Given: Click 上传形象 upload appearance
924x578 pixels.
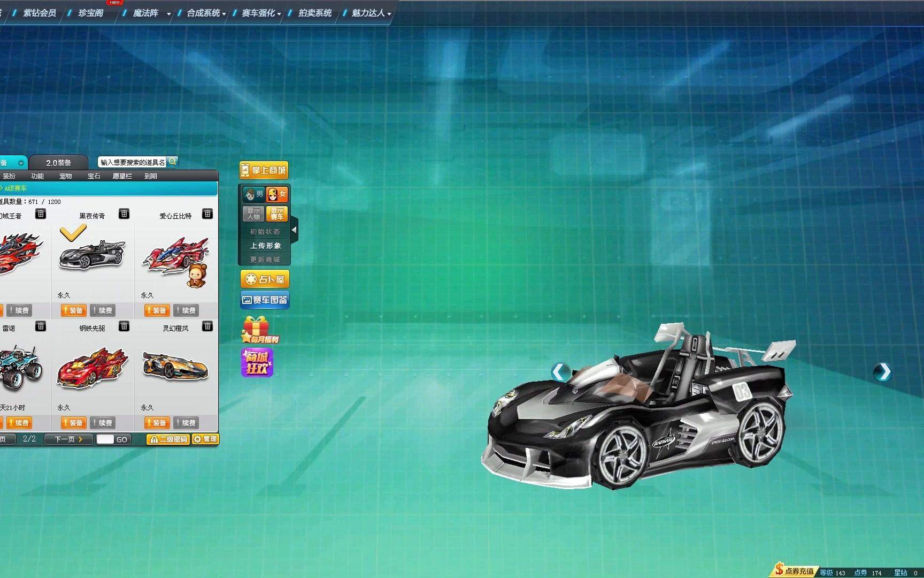Looking at the screenshot, I should tap(265, 246).
